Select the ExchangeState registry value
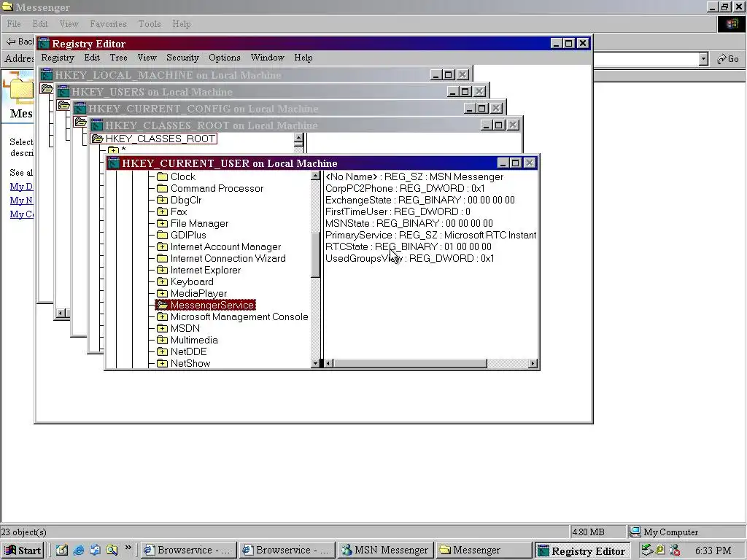The height and width of the screenshot is (560, 747). click(419, 200)
